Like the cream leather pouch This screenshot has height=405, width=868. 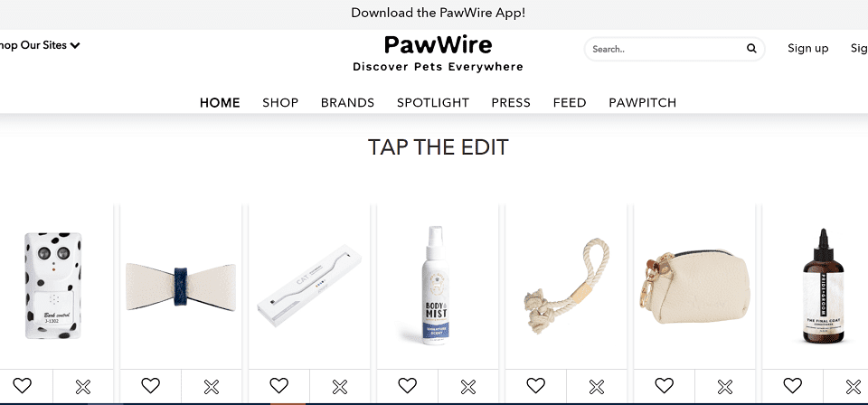pos(665,386)
